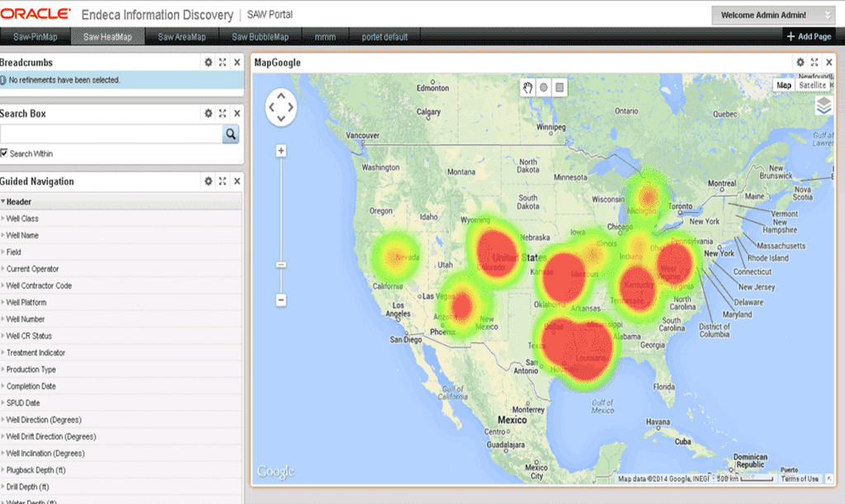Viewport: 845px width, 504px height.
Task: Expand the Completion Date refinement
Action: (x=3, y=385)
